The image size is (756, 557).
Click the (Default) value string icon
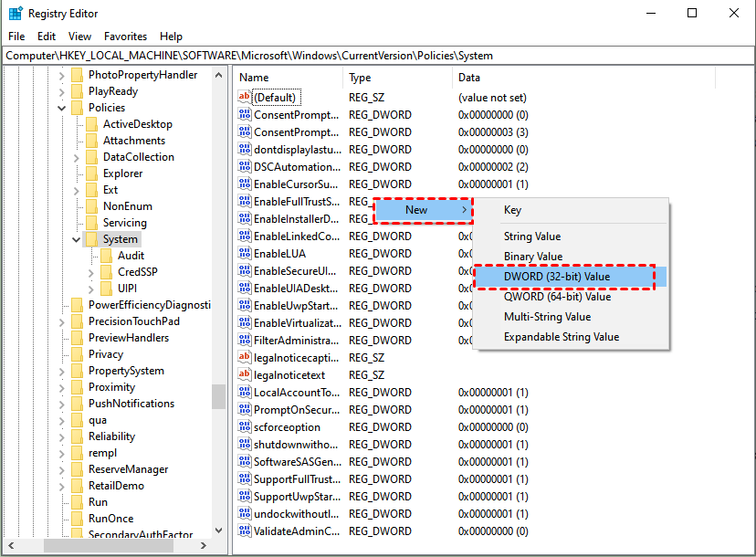(244, 98)
